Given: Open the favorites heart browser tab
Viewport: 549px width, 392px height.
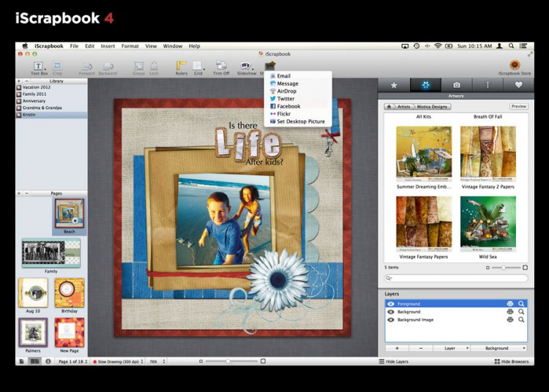Looking at the screenshot, I should click(518, 86).
